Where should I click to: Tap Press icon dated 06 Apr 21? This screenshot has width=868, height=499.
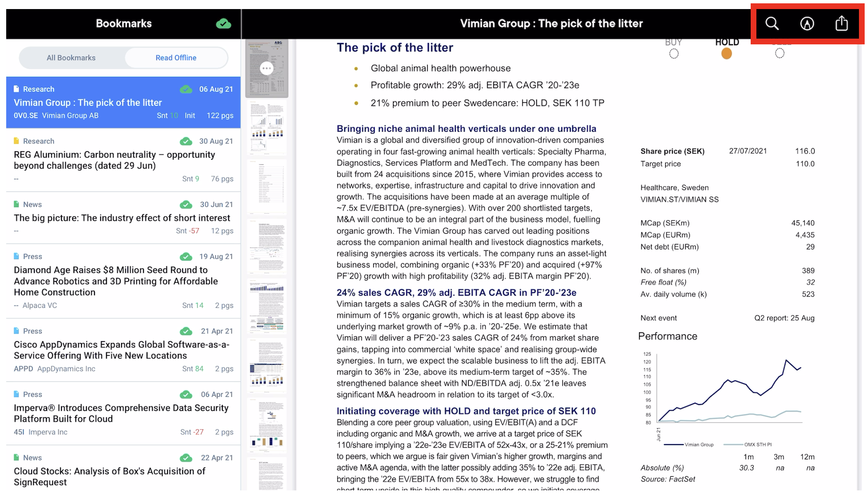(17, 394)
